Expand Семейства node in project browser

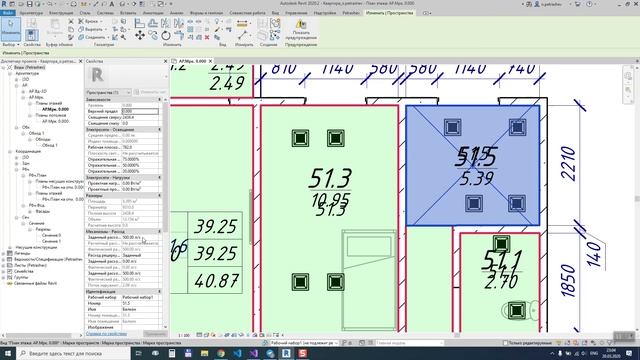pos(3,271)
